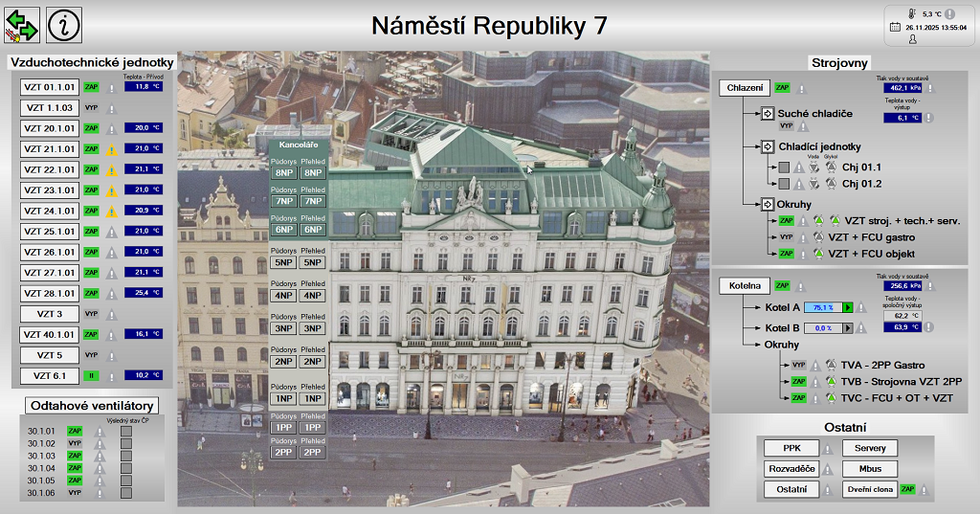Click first green pump of VZT stroj. circuit

(819, 220)
